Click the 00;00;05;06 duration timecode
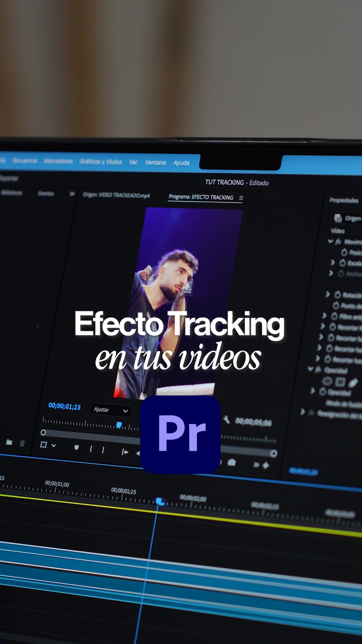362x644 pixels. tap(253, 422)
